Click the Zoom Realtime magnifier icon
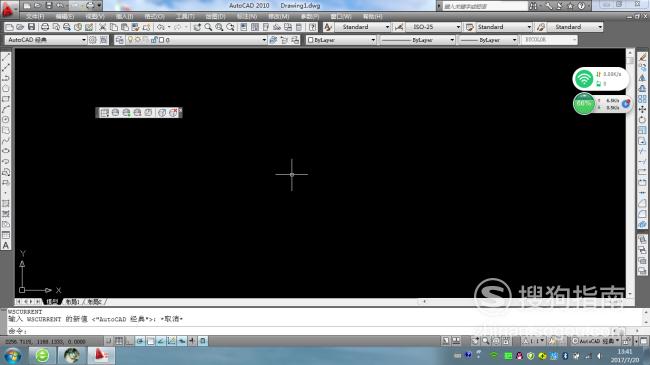Viewport: 650px width, 365px height. point(208,27)
